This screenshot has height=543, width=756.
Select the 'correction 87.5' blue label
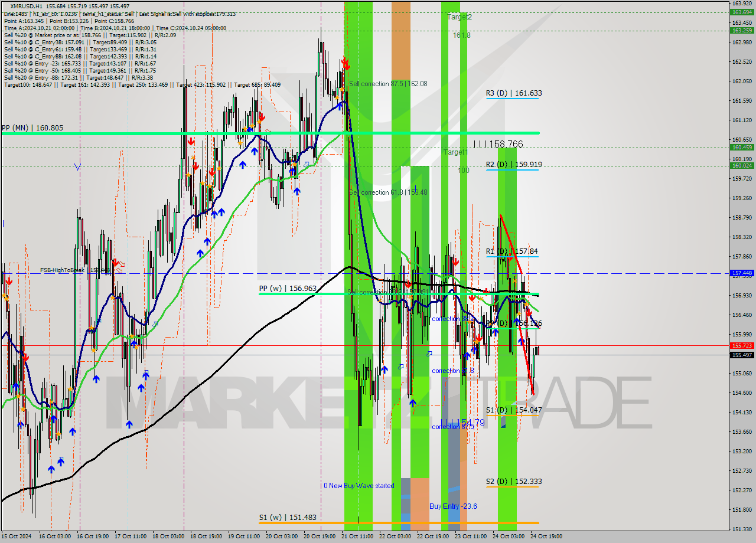click(x=454, y=426)
